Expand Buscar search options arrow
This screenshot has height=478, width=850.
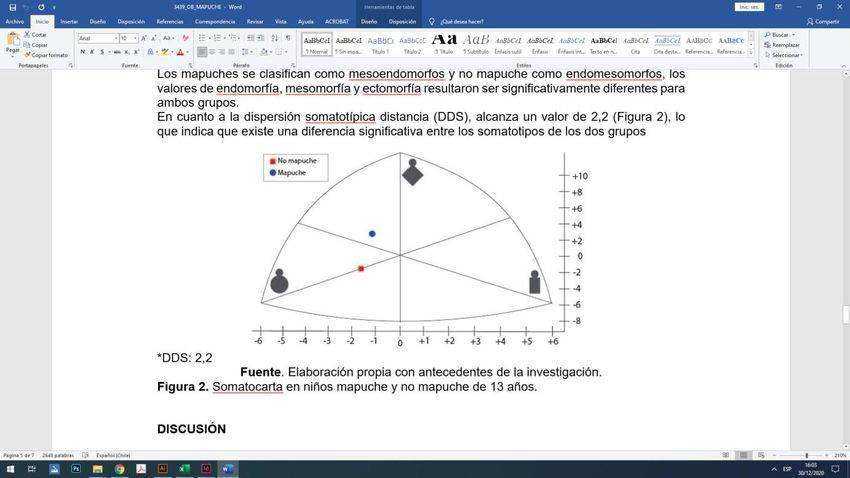click(794, 35)
